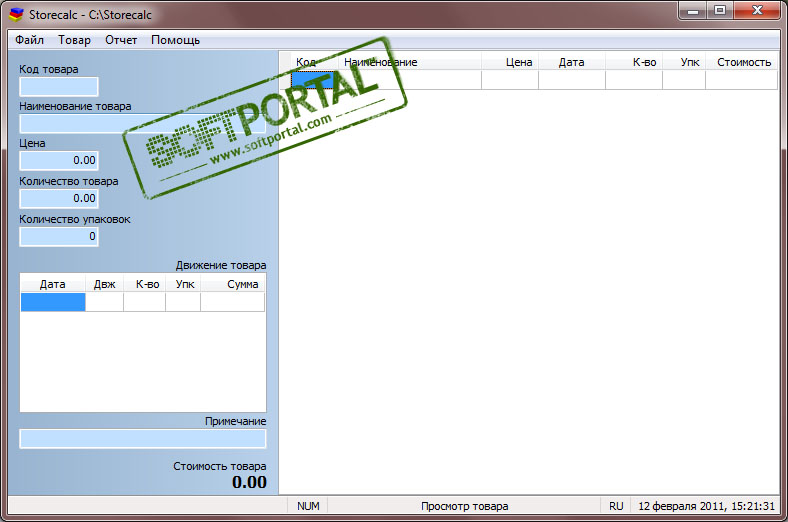Click the Упк header in Движение товара table
The width and height of the screenshot is (788, 522).
tap(183, 284)
